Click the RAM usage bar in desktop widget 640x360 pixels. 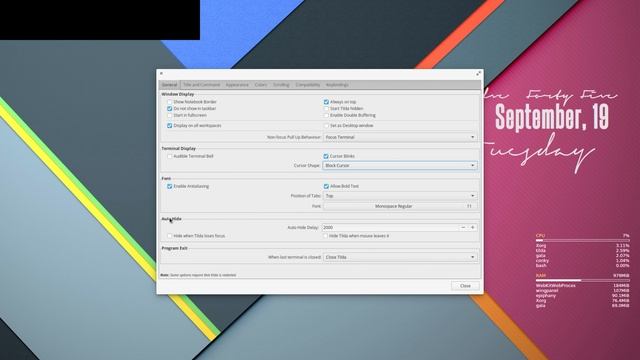tap(582, 280)
